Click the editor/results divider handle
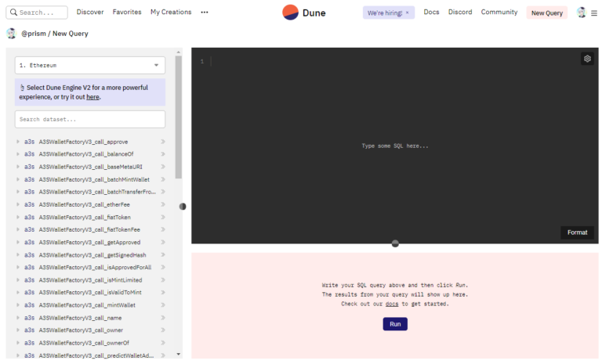This screenshot has height=364, width=602. coord(395,243)
